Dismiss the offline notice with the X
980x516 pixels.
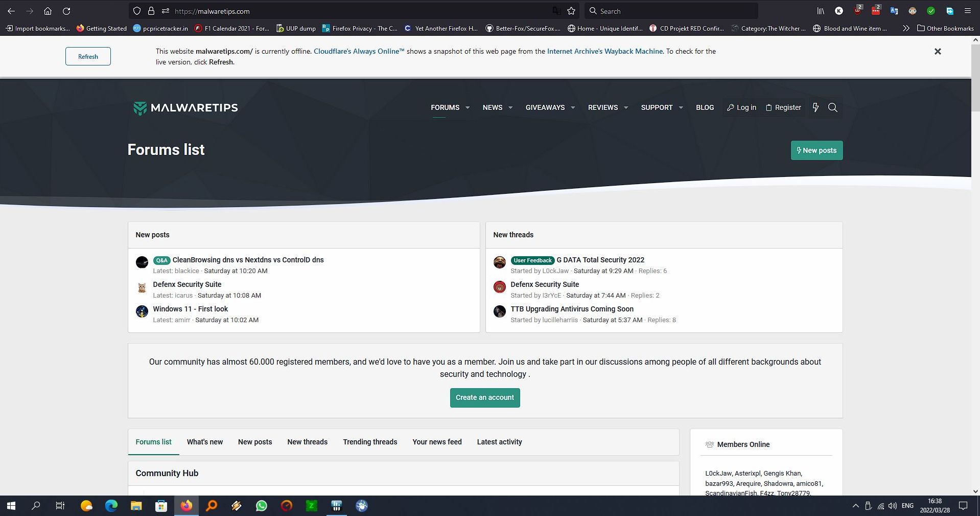tap(938, 51)
